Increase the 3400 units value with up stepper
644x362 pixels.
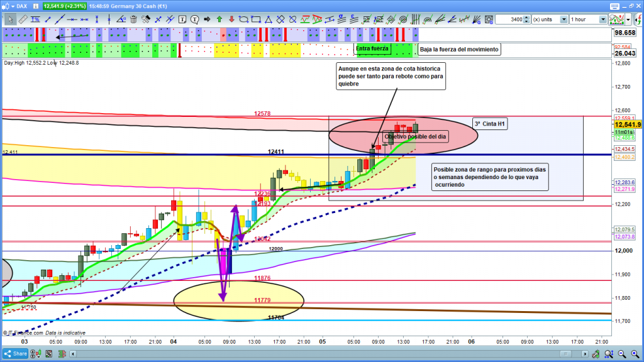pos(527,17)
